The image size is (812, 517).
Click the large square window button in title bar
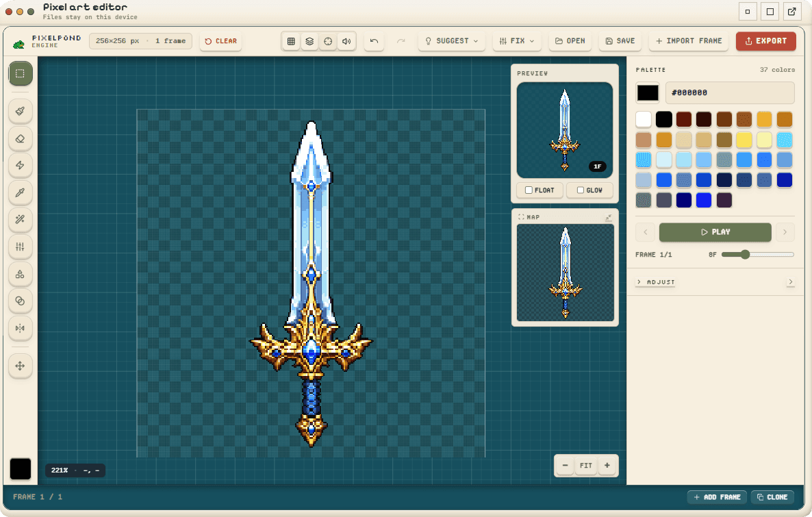coord(770,12)
